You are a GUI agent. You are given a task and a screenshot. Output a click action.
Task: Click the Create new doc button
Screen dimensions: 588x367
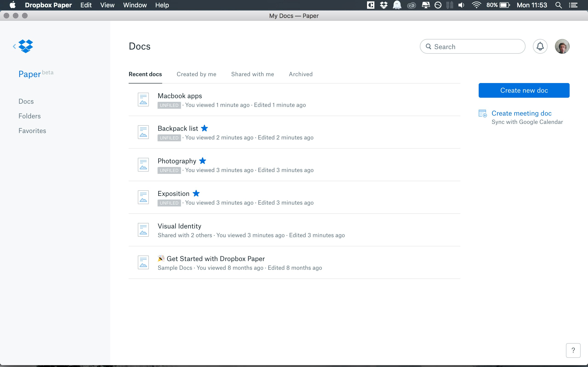coord(524,90)
